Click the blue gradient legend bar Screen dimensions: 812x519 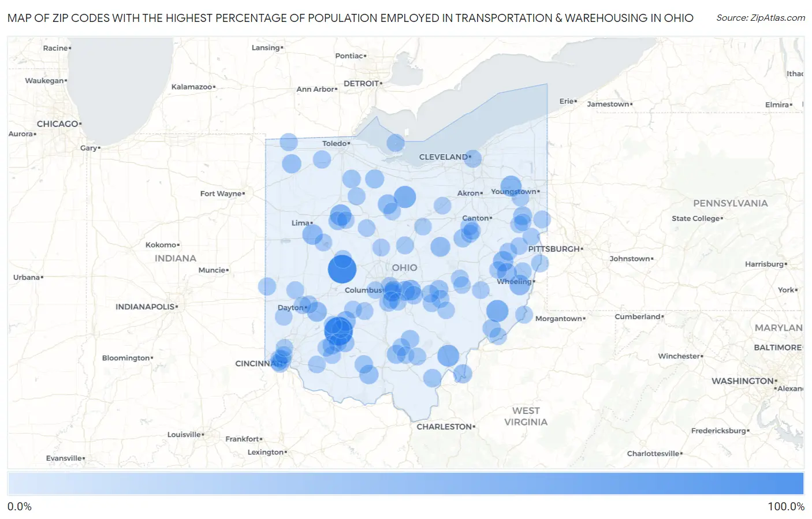point(405,483)
